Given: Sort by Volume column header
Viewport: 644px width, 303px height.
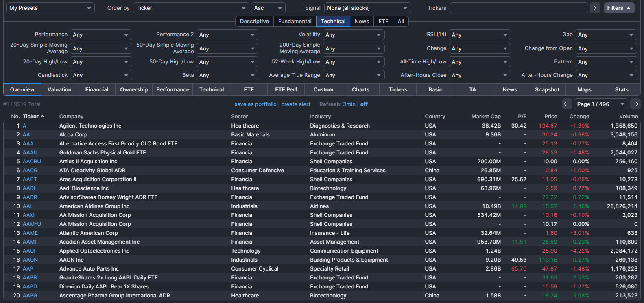Looking at the screenshot, I should 628,117.
